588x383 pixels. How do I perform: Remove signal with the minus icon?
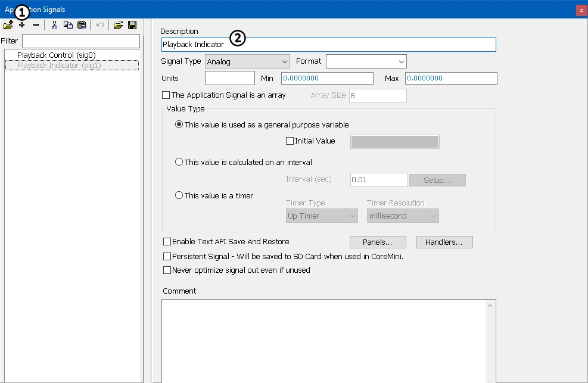36,25
